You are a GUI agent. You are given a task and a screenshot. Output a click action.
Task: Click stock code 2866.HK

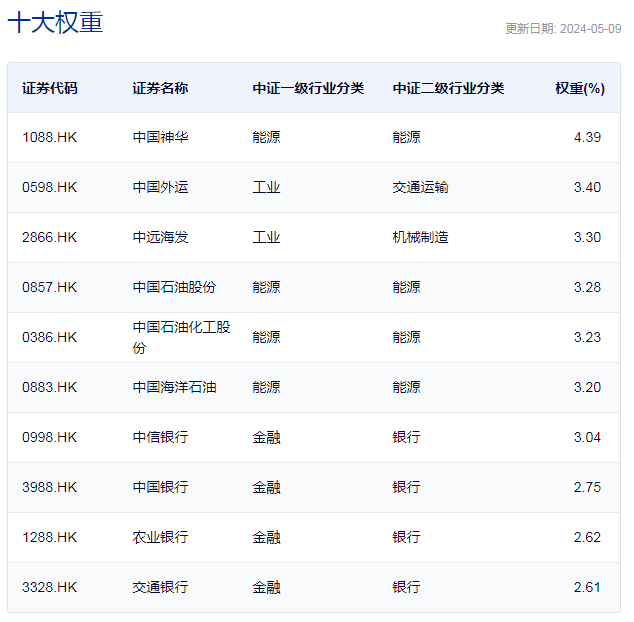point(49,237)
